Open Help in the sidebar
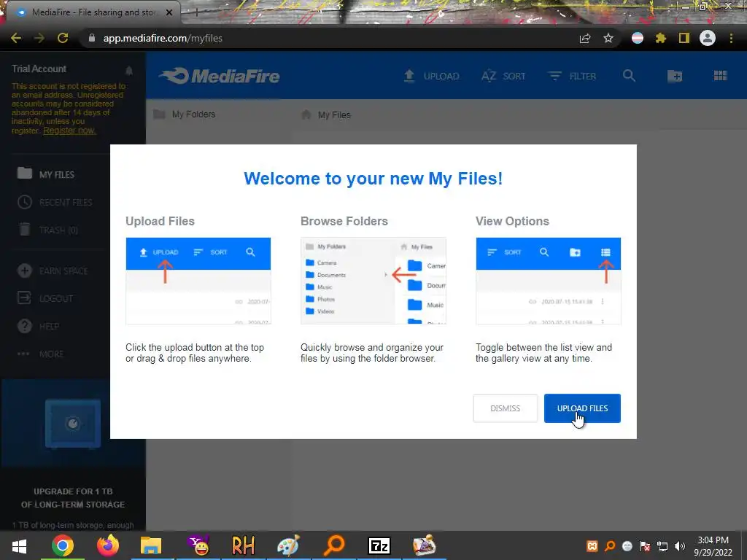The height and width of the screenshot is (560, 747). 38,326
